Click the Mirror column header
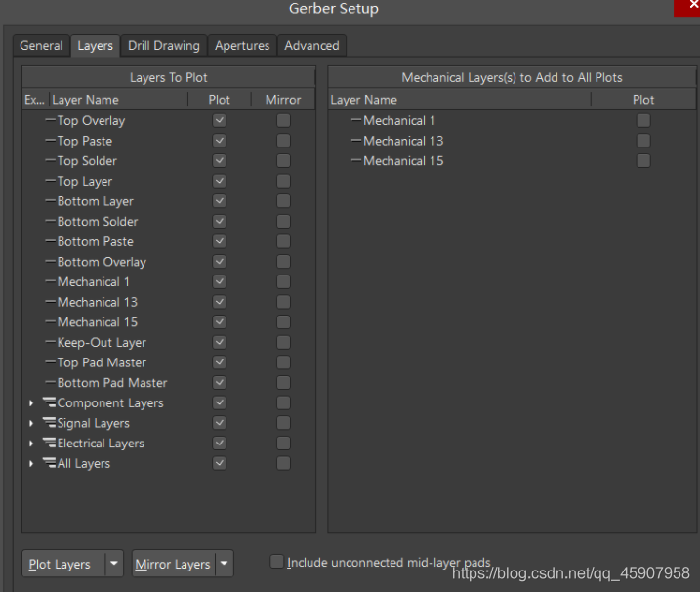The image size is (700, 592). [x=283, y=100]
